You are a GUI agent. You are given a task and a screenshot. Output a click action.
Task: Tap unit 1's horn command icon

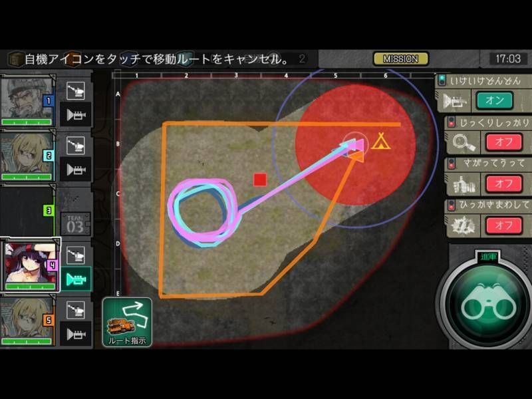(75, 114)
